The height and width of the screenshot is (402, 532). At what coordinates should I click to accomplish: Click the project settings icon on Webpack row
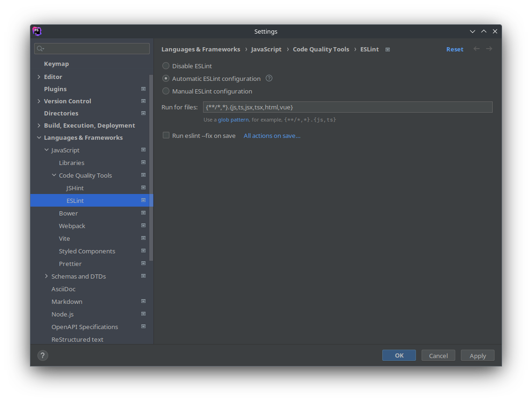(x=143, y=225)
